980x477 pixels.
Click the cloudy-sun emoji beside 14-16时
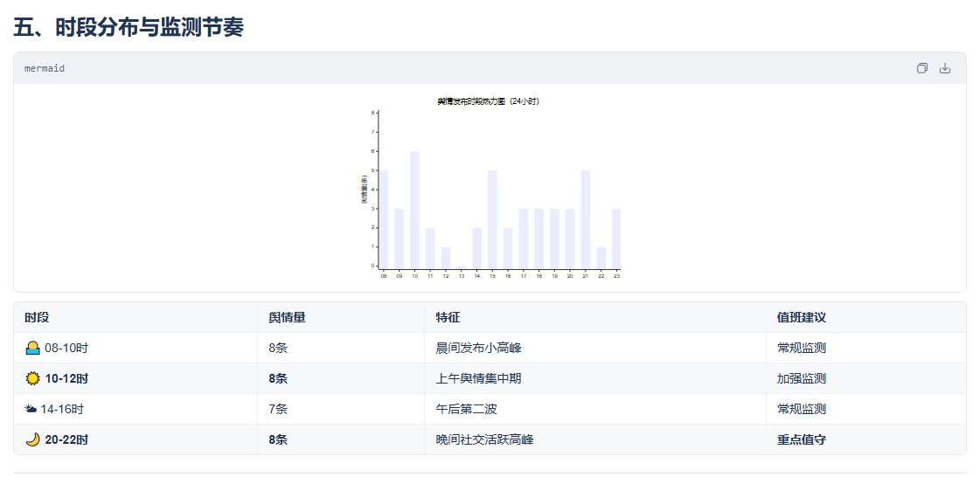pyautogui.click(x=31, y=409)
